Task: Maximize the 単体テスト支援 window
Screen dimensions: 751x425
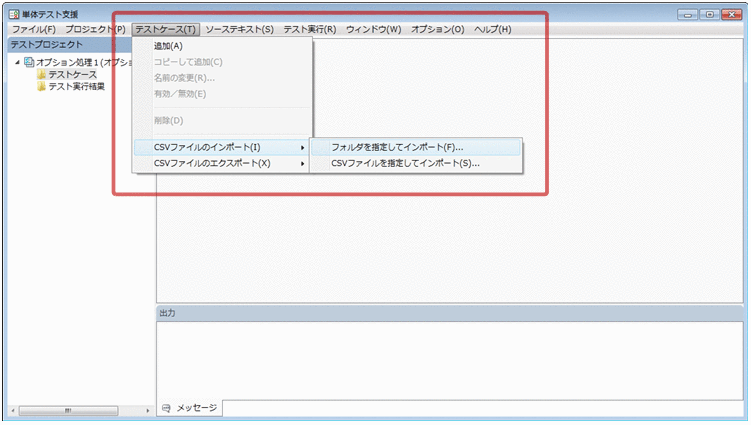Action: 709,15
